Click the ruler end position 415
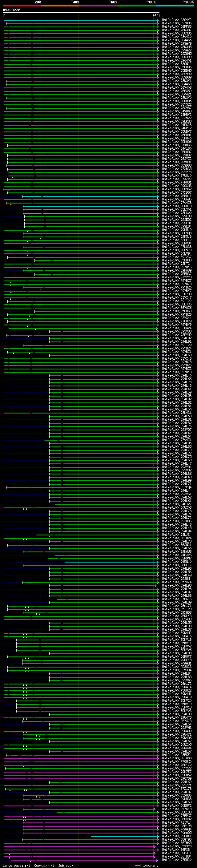 [x=155, y=15]
